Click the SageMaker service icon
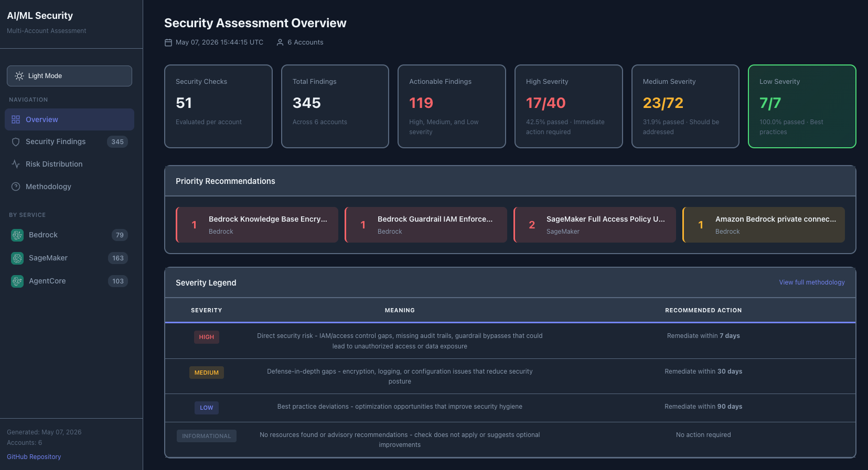The width and height of the screenshot is (868, 470). (17, 258)
